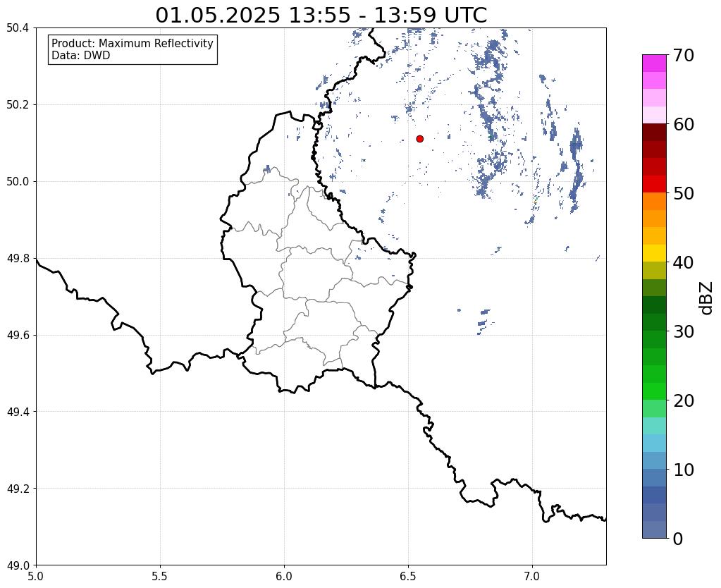The width and height of the screenshot is (721, 588).
Task: Click the latitude axis label 49.2
Action: (18, 489)
